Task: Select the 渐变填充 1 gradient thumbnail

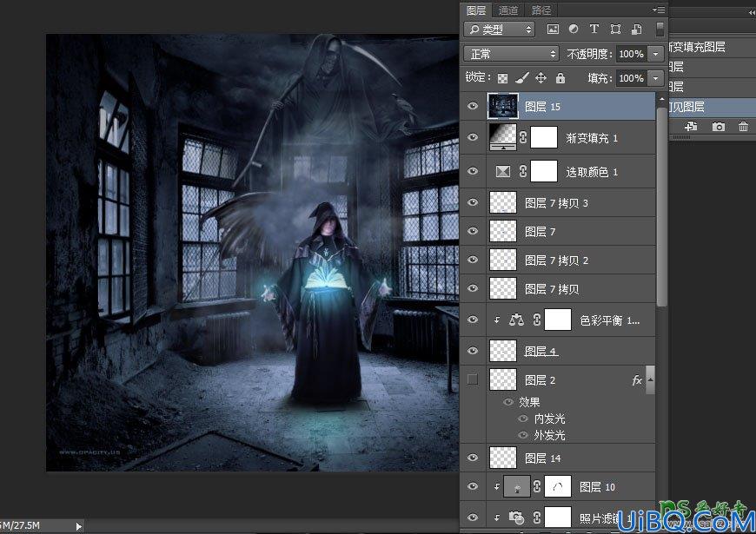Action: (x=503, y=137)
